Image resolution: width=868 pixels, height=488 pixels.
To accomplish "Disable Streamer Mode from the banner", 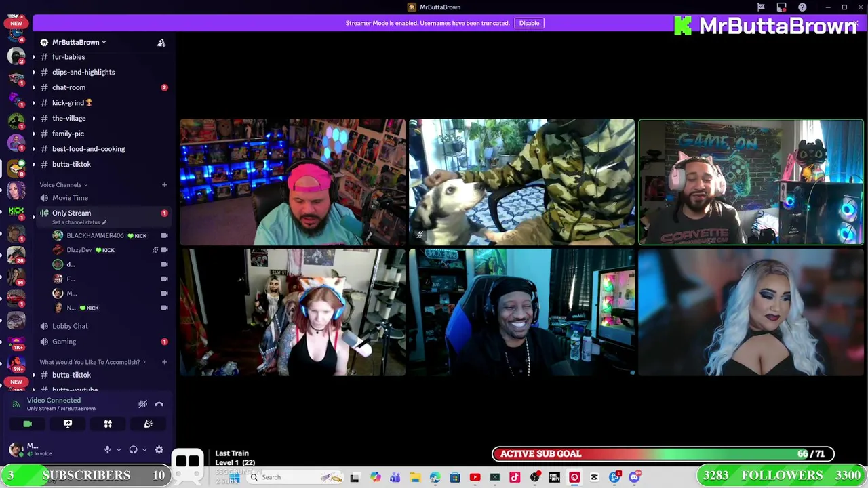I will pos(529,23).
